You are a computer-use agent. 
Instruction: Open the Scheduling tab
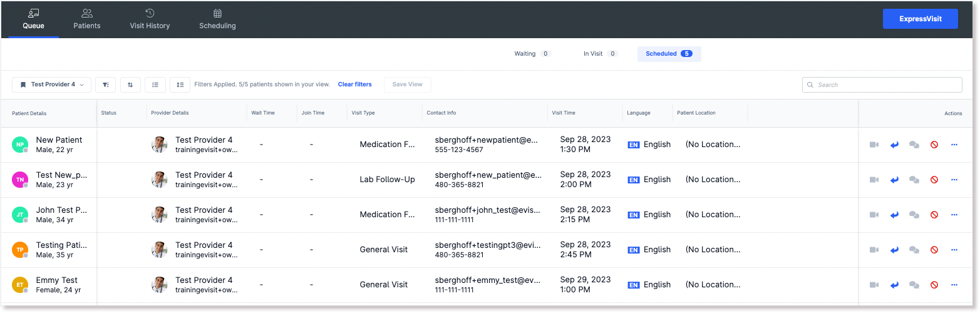click(217, 19)
